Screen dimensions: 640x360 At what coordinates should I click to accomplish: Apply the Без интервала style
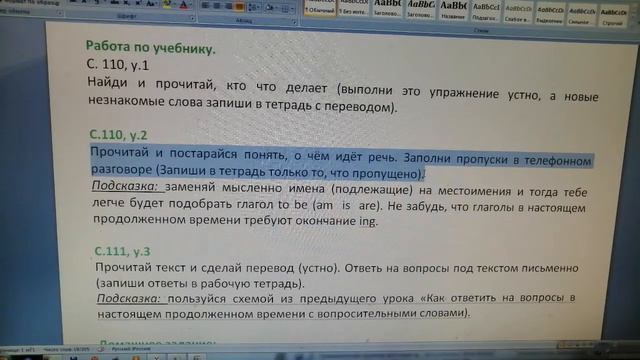click(353, 9)
